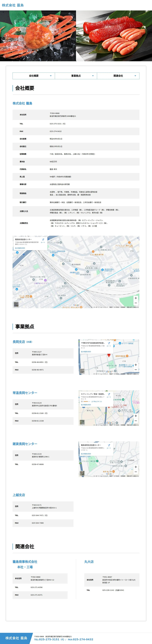
Task: Click the red pin on 長岡支店 map
Action: pyautogui.click(x=109, y=355)
